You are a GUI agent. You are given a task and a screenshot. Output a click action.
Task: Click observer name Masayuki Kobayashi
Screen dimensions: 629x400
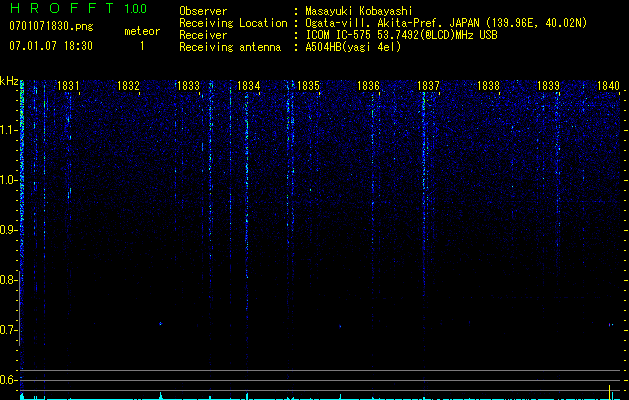pyautogui.click(x=359, y=11)
